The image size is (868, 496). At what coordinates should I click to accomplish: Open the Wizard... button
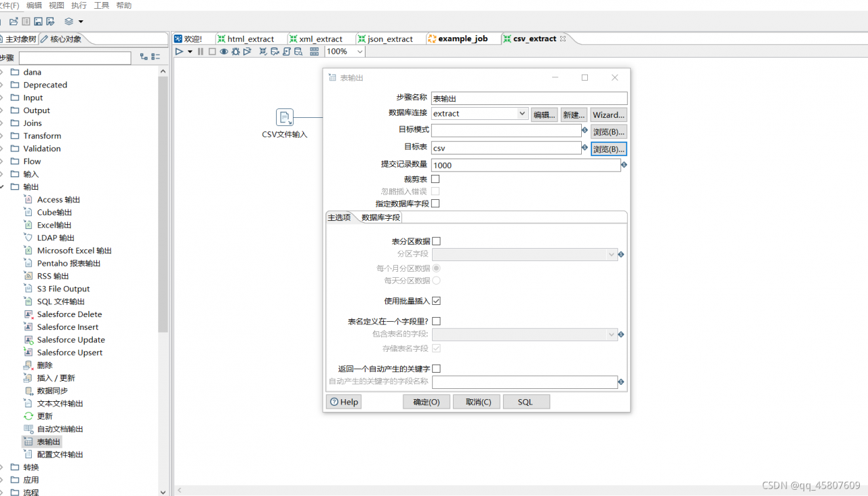[x=608, y=115]
